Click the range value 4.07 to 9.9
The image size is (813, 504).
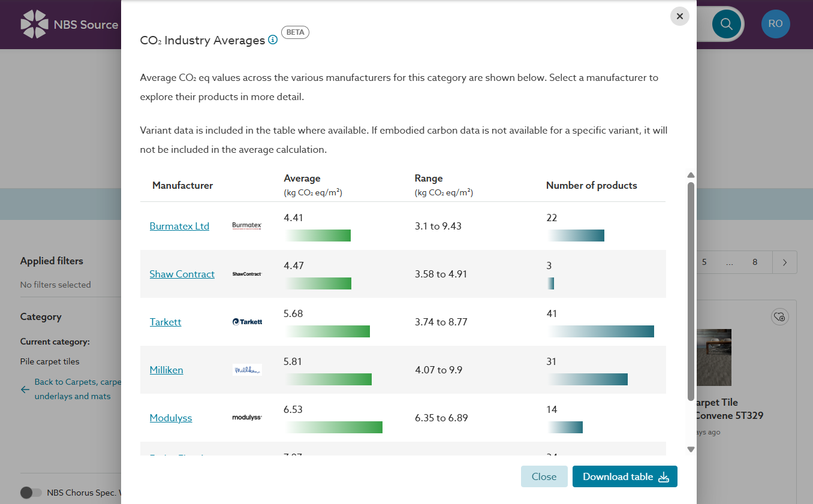(x=439, y=370)
